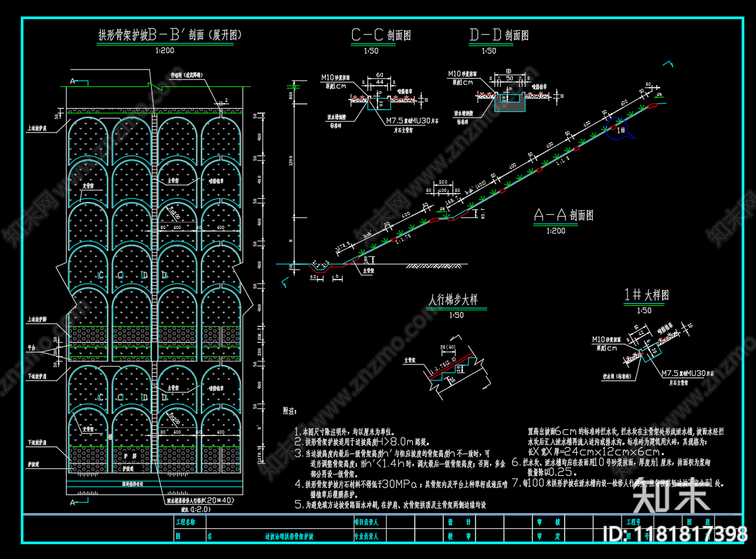The image size is (756, 559).
Task: Select the central step ladder in B-B′ view
Action: pyautogui.click(x=154, y=288)
